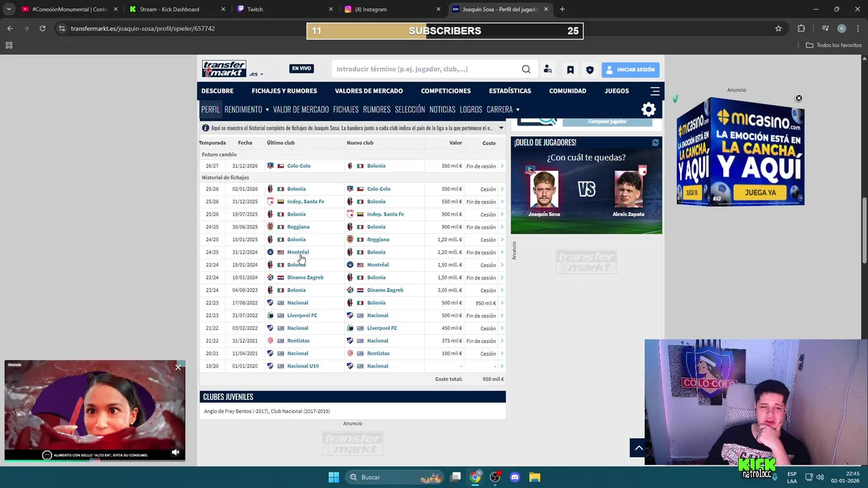
Task: Open arrow for 26/27 Colo-Colo transfer row
Action: 502,166
